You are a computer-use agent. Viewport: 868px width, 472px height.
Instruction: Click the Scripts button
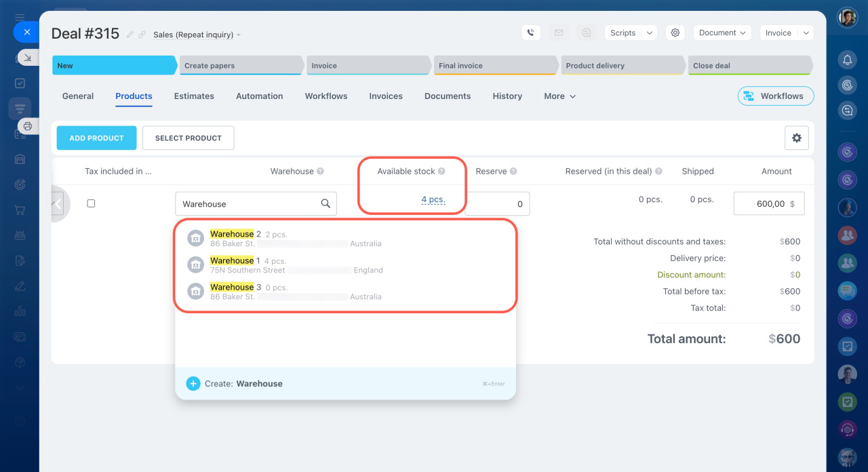(623, 33)
